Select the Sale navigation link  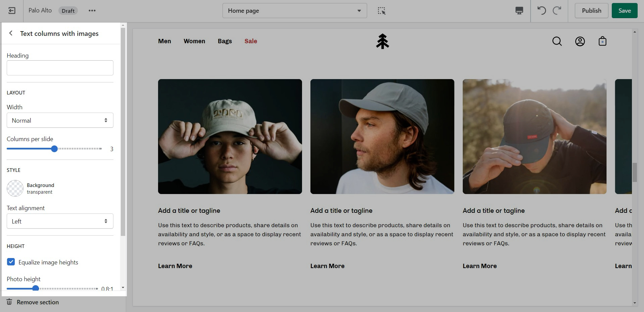coord(251,41)
